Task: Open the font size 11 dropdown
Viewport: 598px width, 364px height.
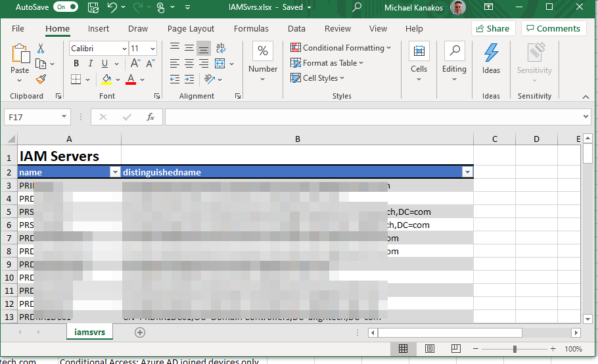Action: click(152, 49)
